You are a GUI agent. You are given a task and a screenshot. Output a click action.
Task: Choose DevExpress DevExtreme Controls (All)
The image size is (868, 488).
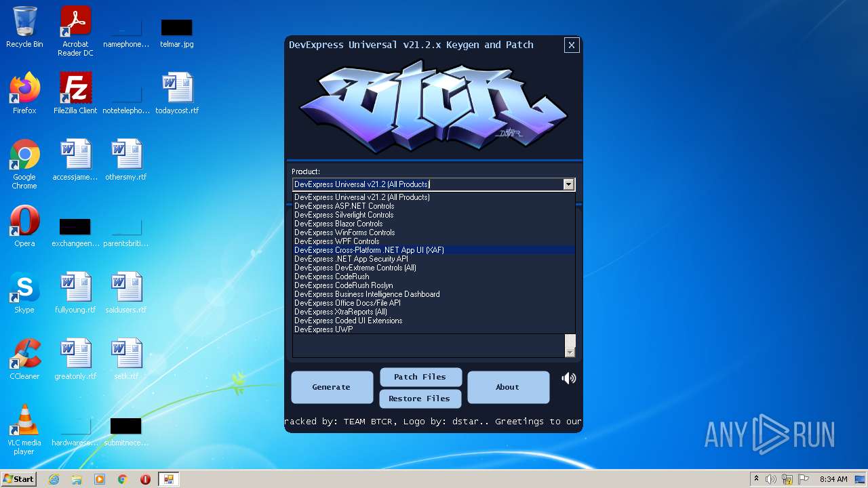pos(433,268)
